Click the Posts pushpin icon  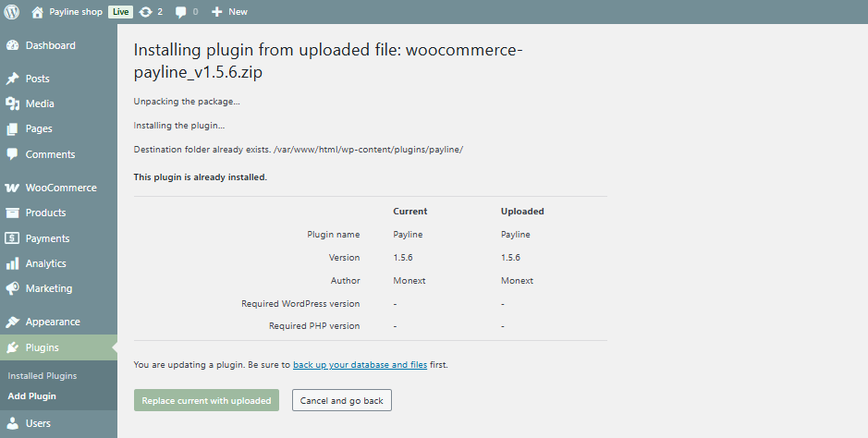[13, 79]
